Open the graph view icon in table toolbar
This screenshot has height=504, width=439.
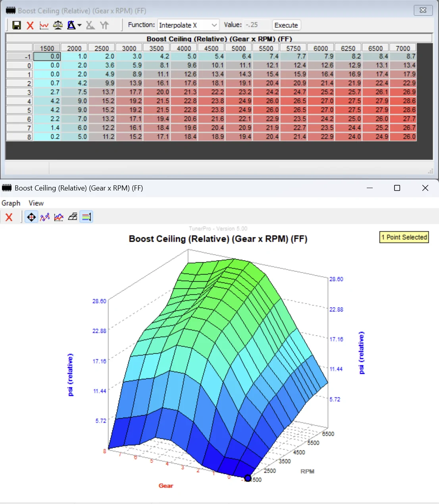[44, 25]
